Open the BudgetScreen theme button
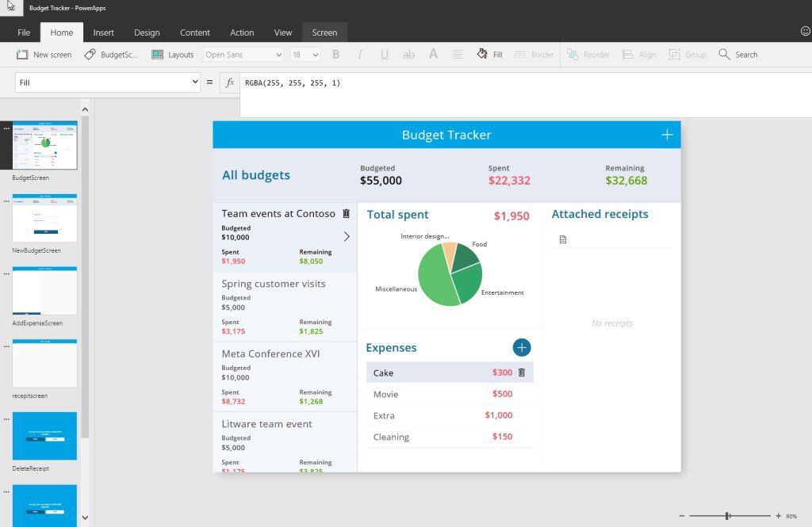The image size is (812, 527). click(x=111, y=55)
